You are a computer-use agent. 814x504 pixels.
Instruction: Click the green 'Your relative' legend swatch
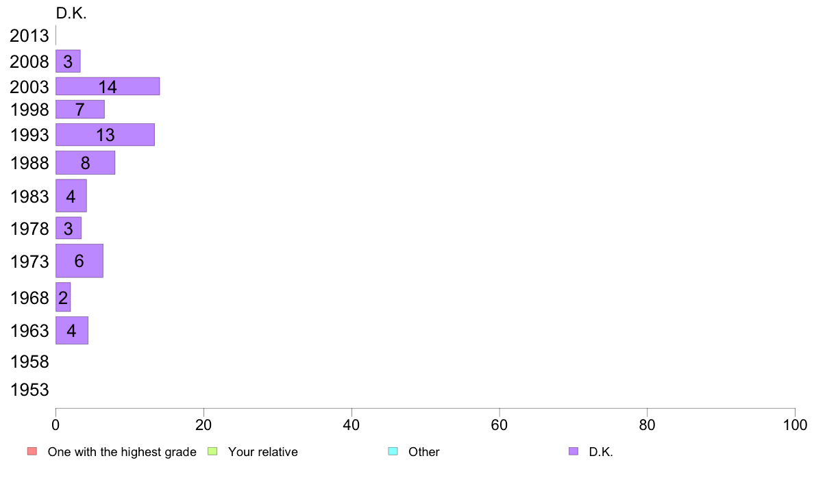click(x=212, y=451)
